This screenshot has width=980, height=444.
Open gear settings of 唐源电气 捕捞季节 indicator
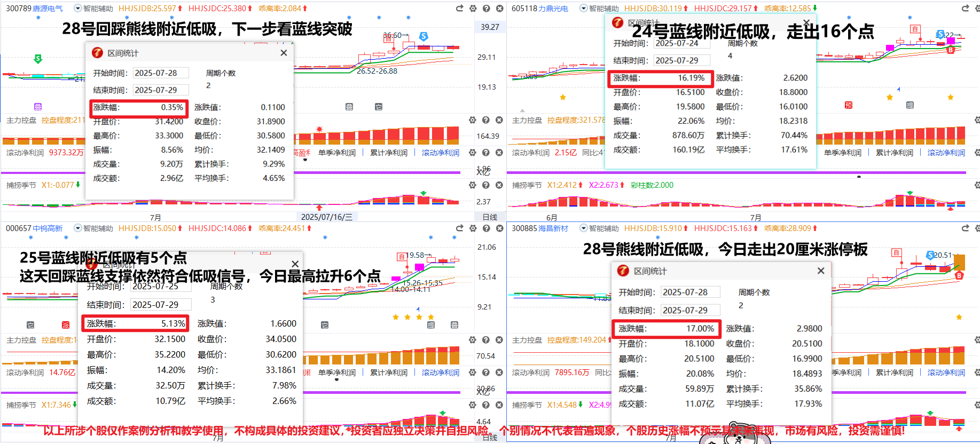tap(473, 185)
